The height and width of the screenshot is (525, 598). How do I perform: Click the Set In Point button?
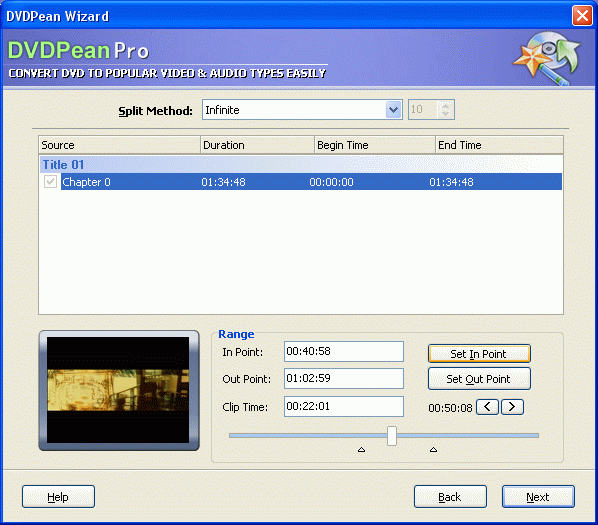tap(479, 354)
